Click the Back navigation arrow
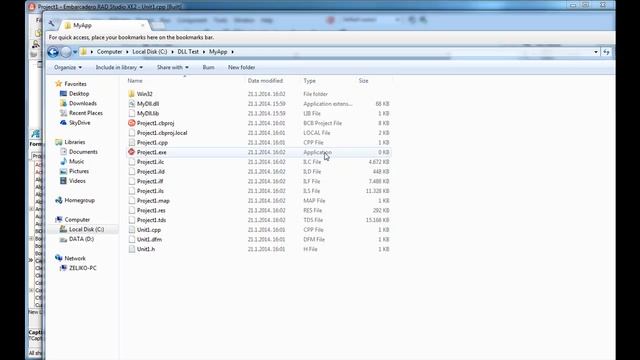 53,52
